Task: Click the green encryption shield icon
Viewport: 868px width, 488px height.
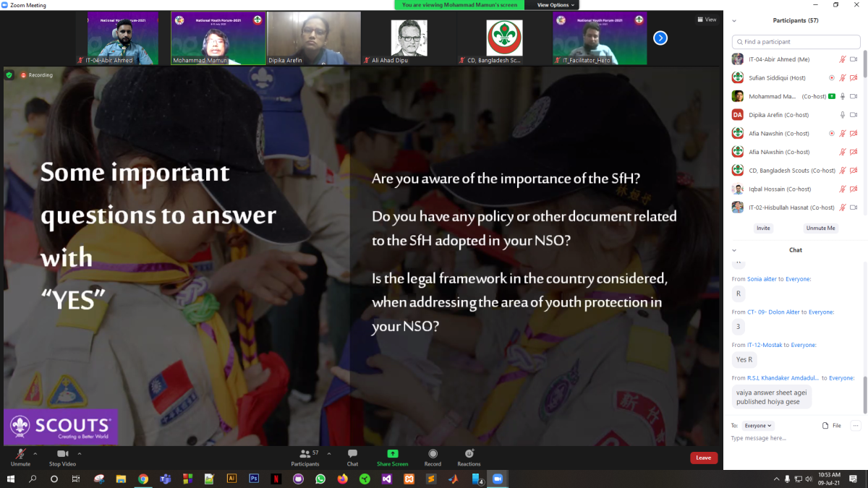Action: (9, 74)
